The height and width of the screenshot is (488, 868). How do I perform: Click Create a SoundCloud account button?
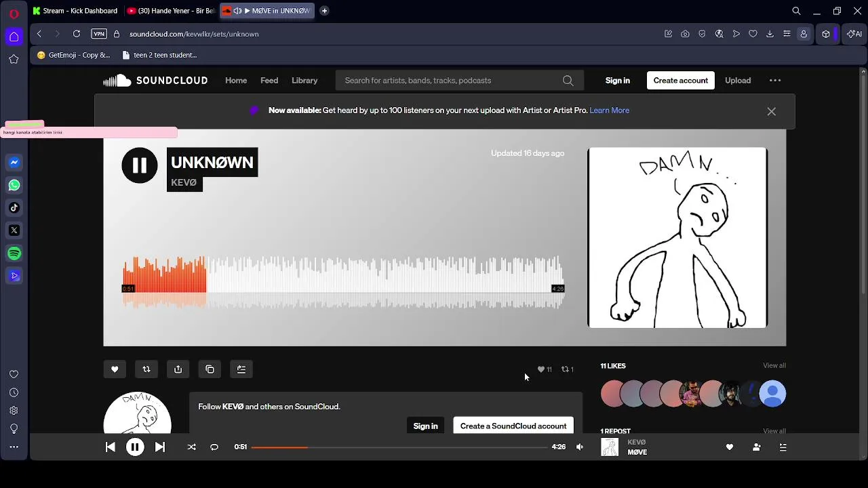(x=513, y=426)
